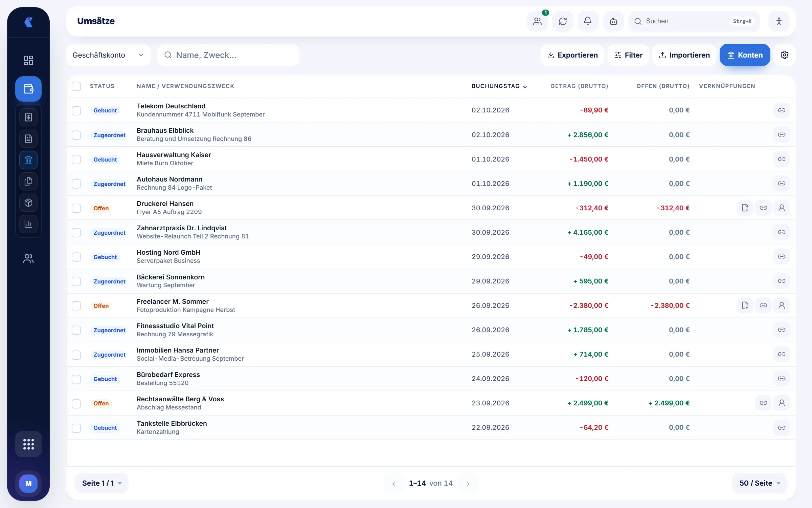Open the 50 / Seite page size dropdown

(760, 483)
